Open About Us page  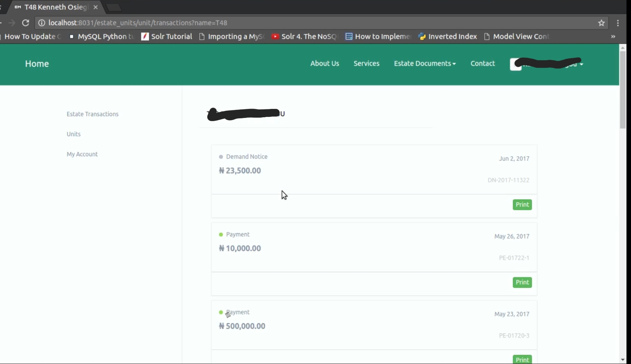click(x=325, y=63)
